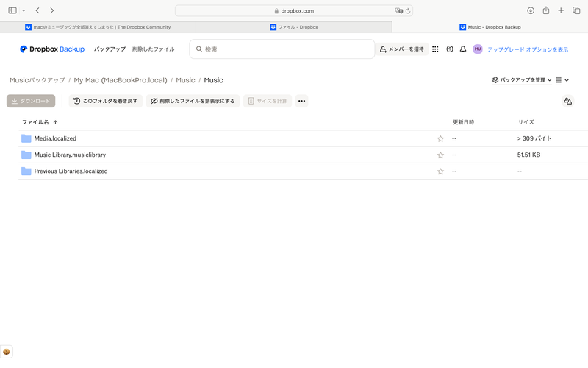
Task: Open the Dropbox apps grid icon
Action: tap(435, 49)
